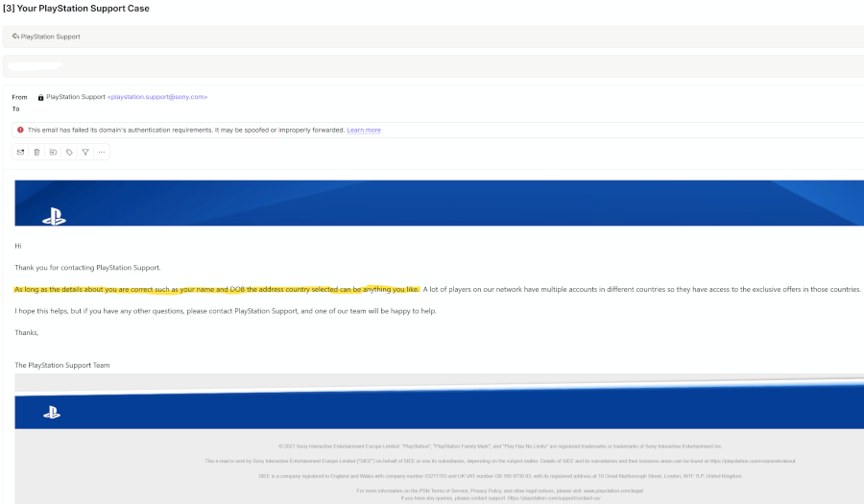Screen dimensions: 864x504
Task: Click the subject "[3] Your PlayStation Support Case"
Action: [76, 9]
